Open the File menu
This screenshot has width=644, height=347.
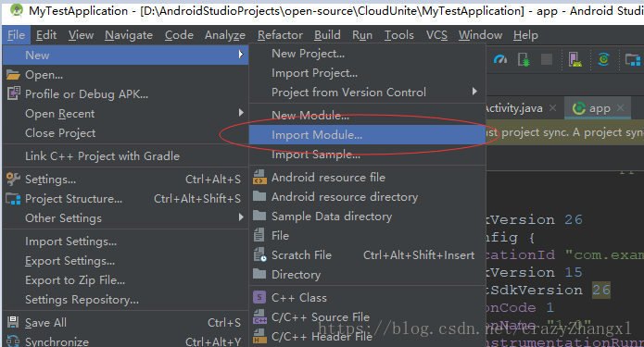[x=16, y=35]
